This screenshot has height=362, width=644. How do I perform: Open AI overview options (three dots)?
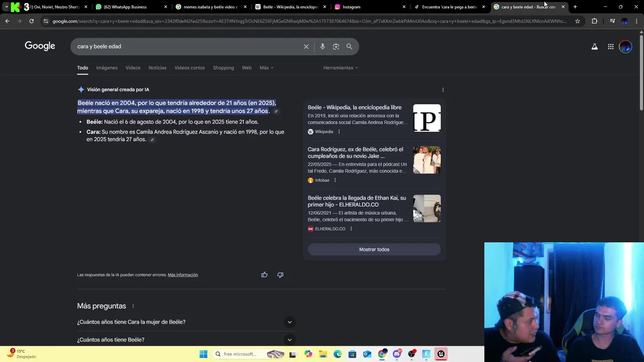point(443,89)
